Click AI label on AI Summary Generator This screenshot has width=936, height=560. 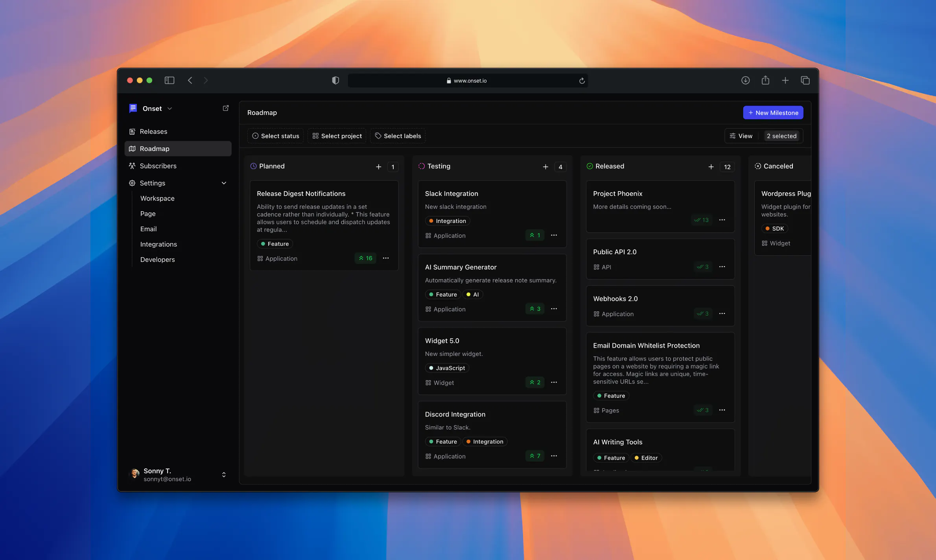click(472, 295)
